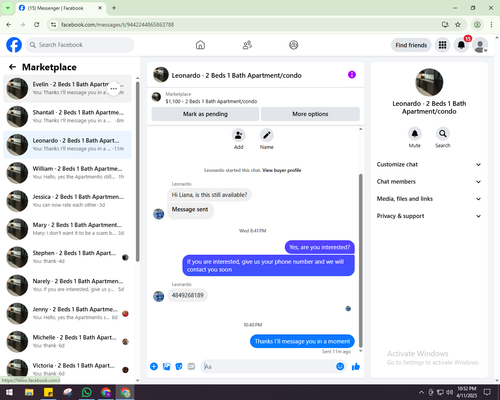Open the emoji picker in the composer
500x400 pixels.
(340, 367)
